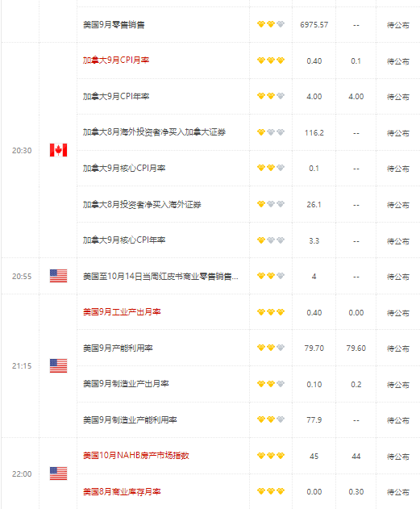The image size is (420, 509).
Task: Open 美国至10月14日当周红皮书商业零售销售
Action: pos(160,277)
